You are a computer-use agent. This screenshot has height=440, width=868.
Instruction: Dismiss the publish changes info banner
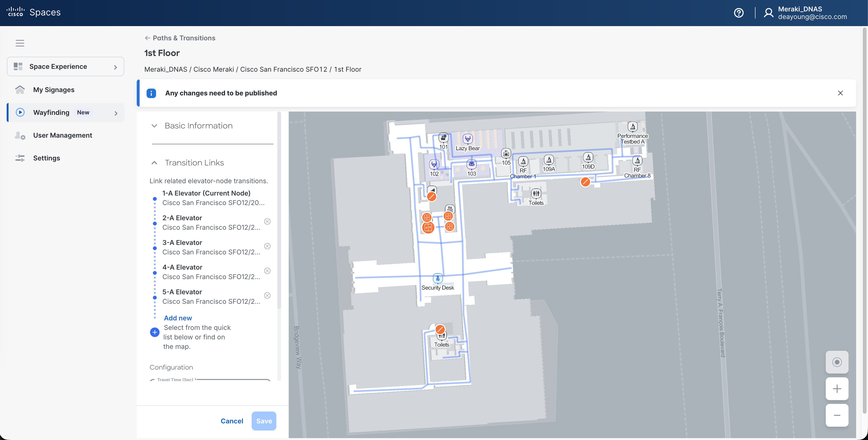[x=840, y=93]
